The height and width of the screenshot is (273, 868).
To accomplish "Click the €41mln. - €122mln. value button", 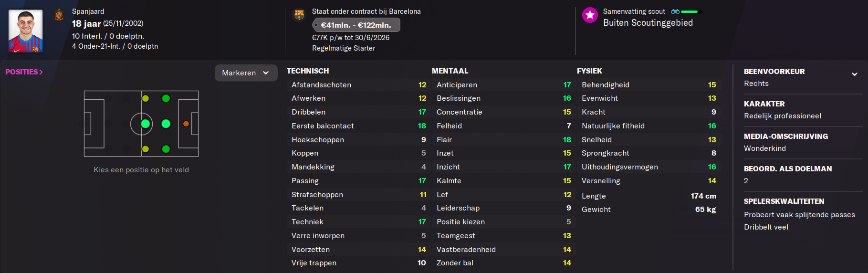I will 356,25.
